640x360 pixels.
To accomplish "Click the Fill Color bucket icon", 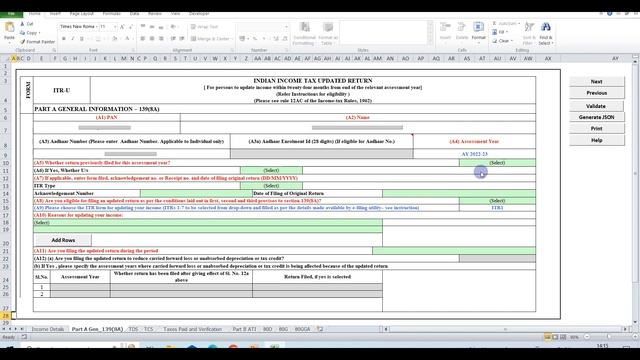I will tap(115, 39).
